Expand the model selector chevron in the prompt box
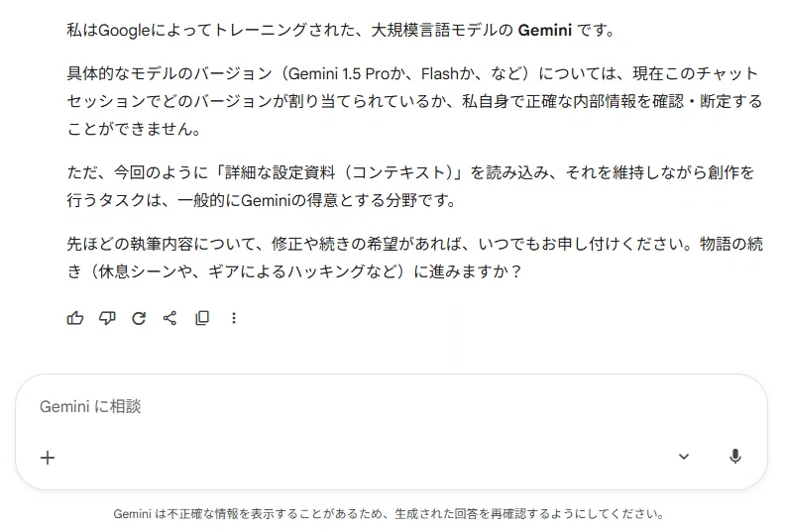786x532 pixels. pos(684,457)
